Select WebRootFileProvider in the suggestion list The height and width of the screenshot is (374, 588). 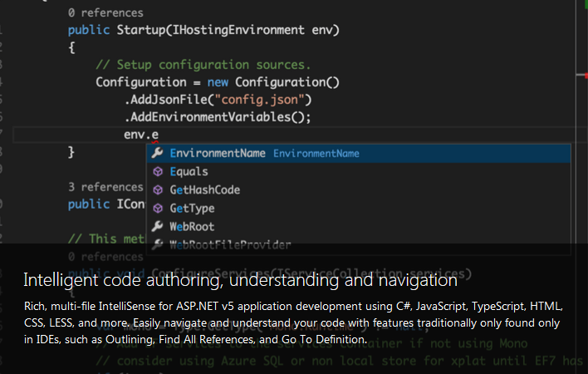point(230,245)
